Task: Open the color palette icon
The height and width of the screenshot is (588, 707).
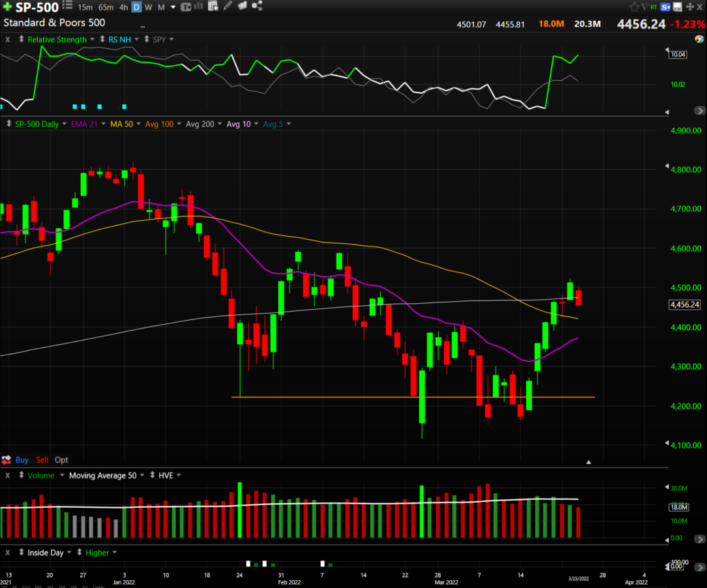Action: pos(699,39)
